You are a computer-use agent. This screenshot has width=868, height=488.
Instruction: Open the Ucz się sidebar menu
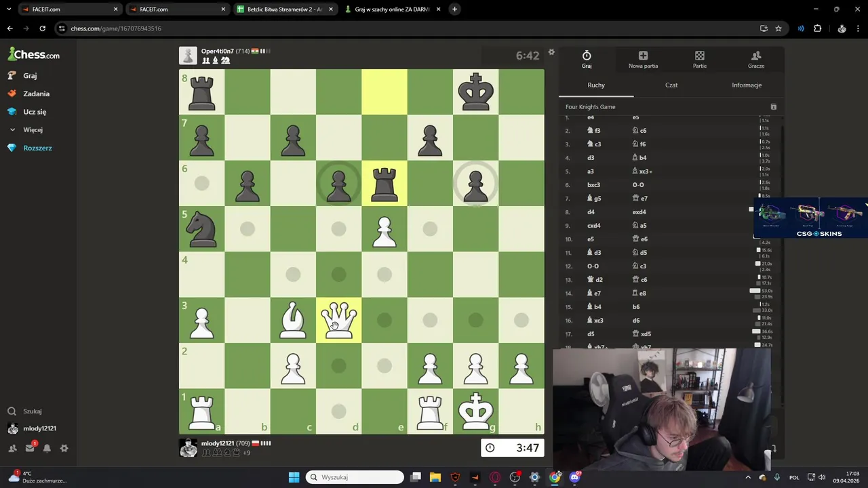click(x=35, y=112)
